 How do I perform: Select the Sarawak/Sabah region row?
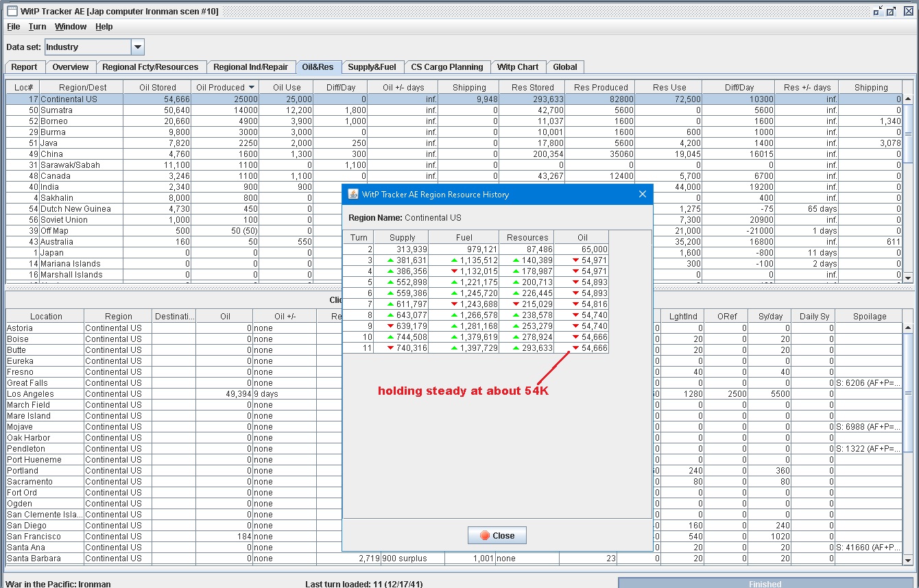tap(455, 165)
